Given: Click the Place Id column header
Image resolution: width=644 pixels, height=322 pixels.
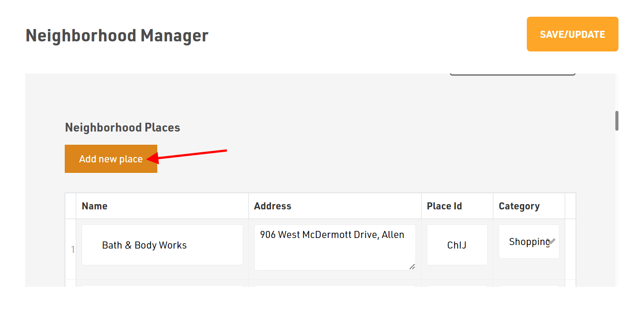Looking at the screenshot, I should [457, 206].
